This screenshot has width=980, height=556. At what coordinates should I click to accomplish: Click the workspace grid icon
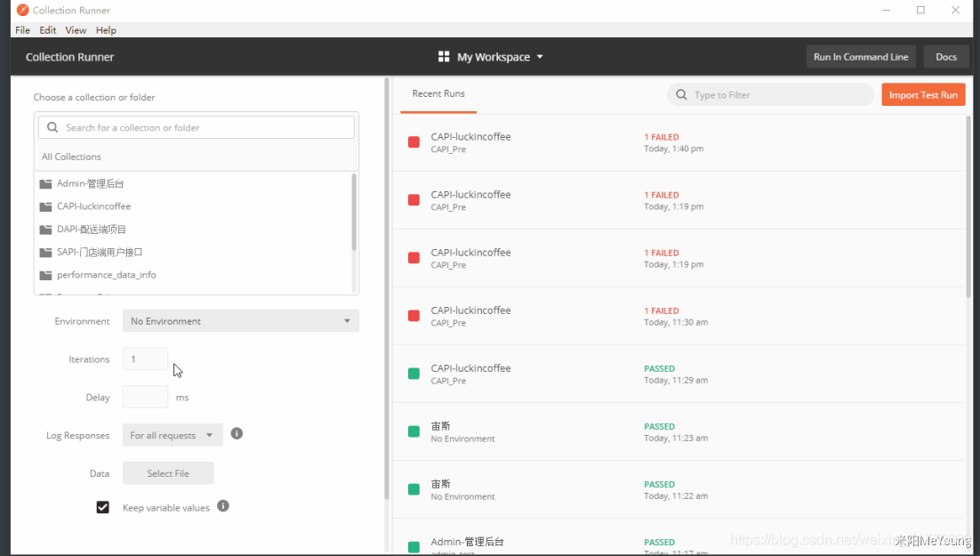point(444,57)
